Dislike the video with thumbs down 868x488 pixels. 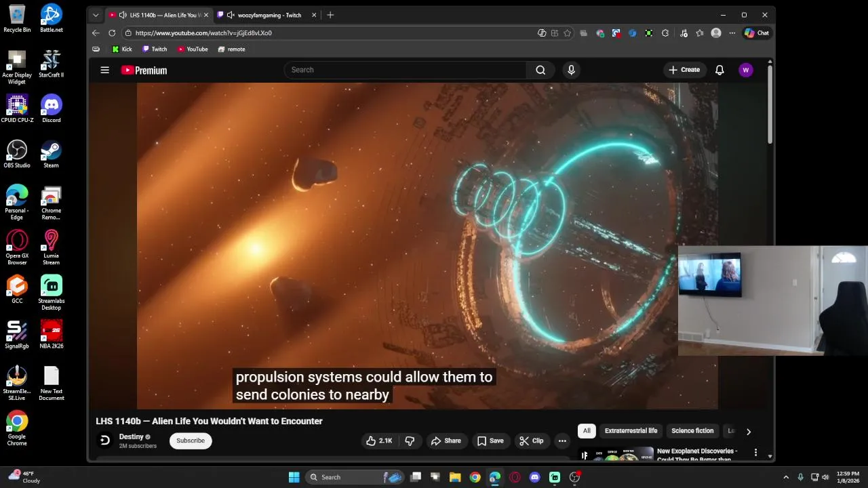point(410,441)
